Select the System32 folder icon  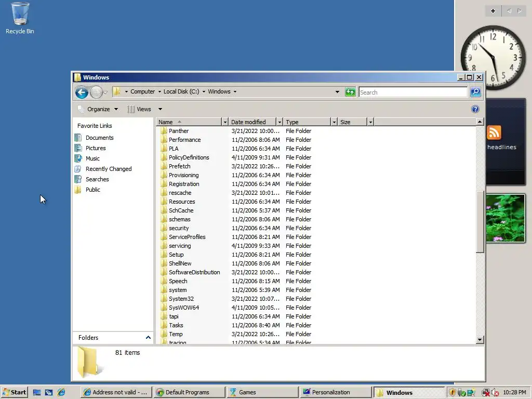coord(164,299)
